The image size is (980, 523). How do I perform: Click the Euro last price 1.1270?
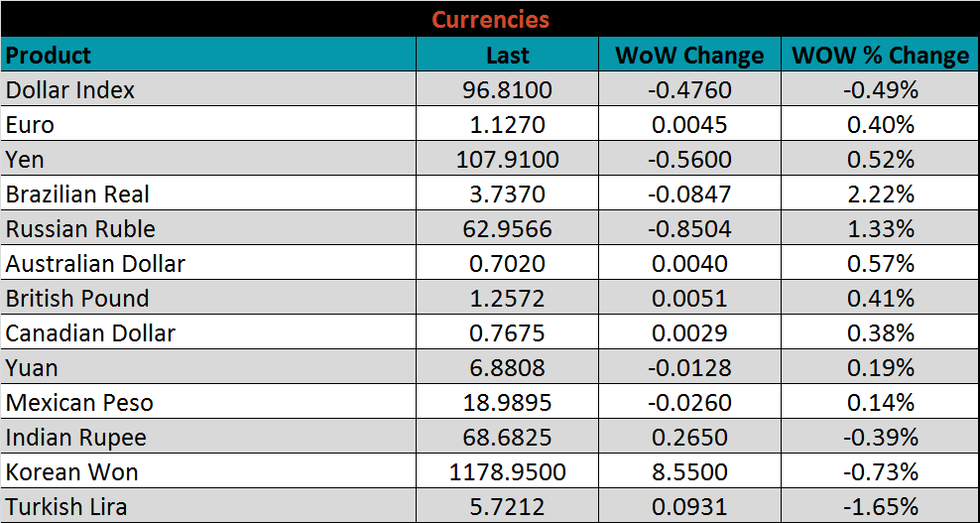507,125
